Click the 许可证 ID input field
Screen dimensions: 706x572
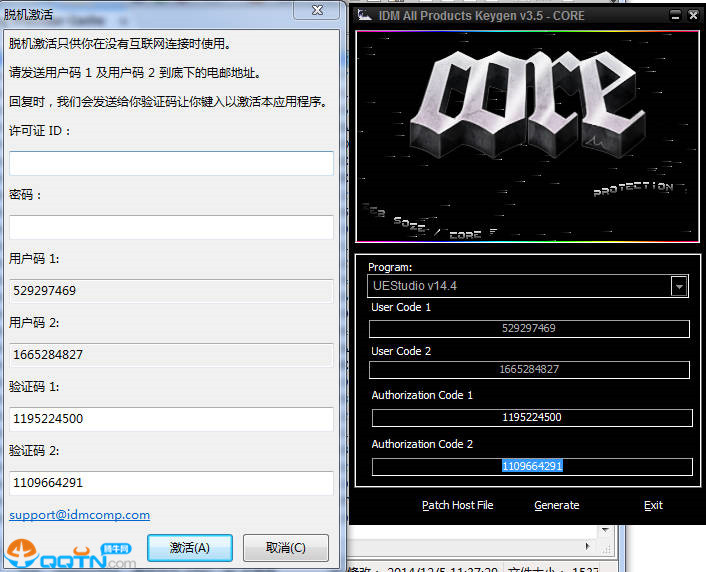171,163
